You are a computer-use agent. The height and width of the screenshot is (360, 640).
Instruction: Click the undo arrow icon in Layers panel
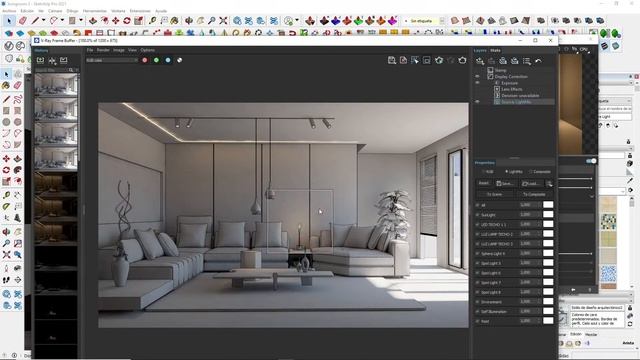(x=538, y=61)
